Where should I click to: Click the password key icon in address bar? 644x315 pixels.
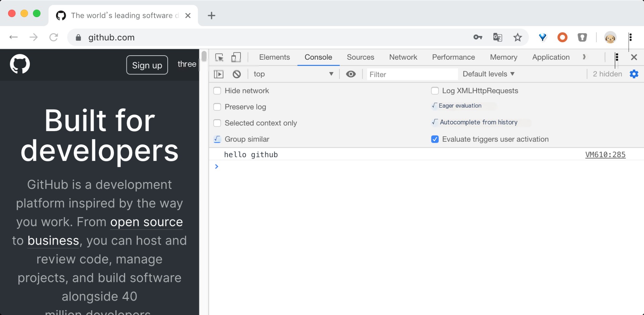pyautogui.click(x=478, y=37)
